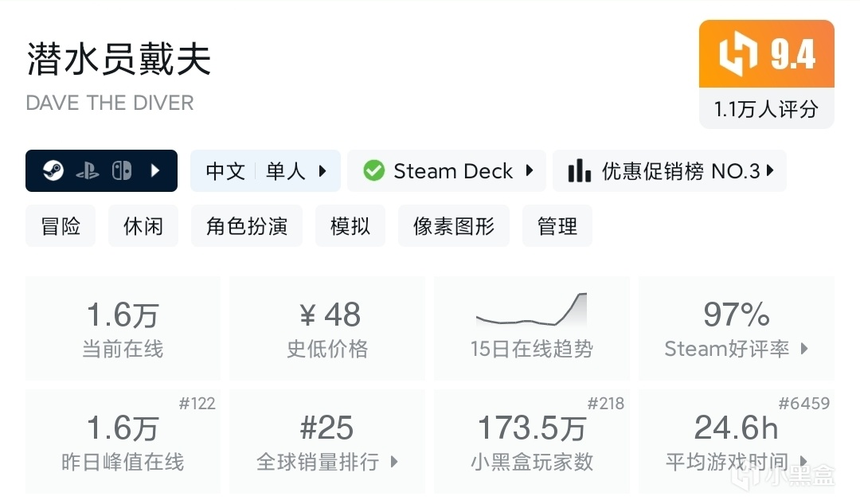Click the bar chart icon beside 优惠促销榜
Screen dimensions: 860x504
point(580,171)
